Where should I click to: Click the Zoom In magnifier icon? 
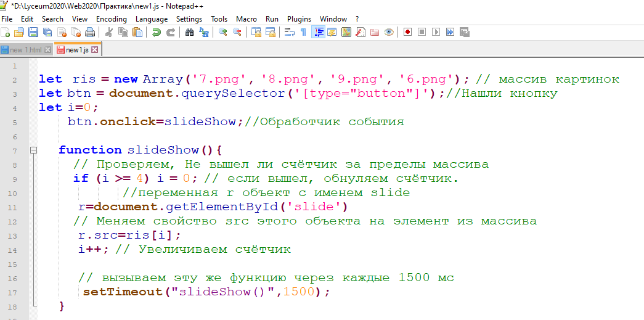tap(222, 32)
